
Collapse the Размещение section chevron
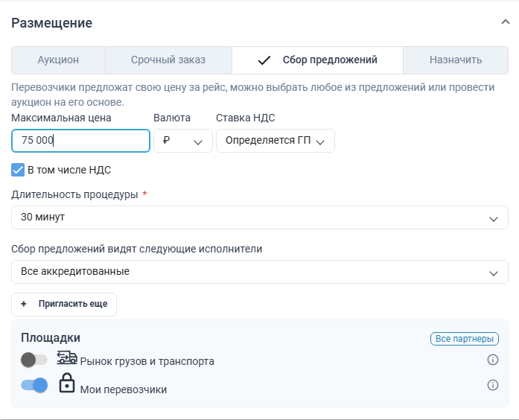[x=505, y=22]
